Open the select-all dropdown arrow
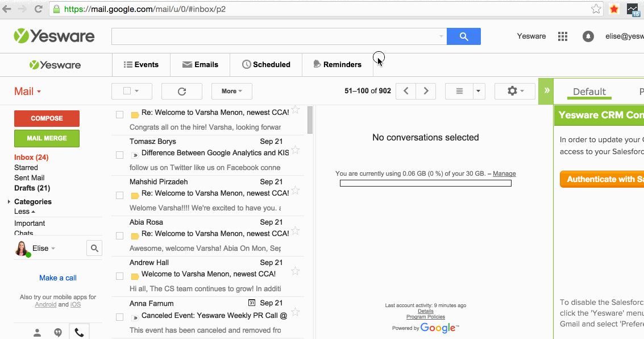644x339 pixels. click(x=137, y=91)
